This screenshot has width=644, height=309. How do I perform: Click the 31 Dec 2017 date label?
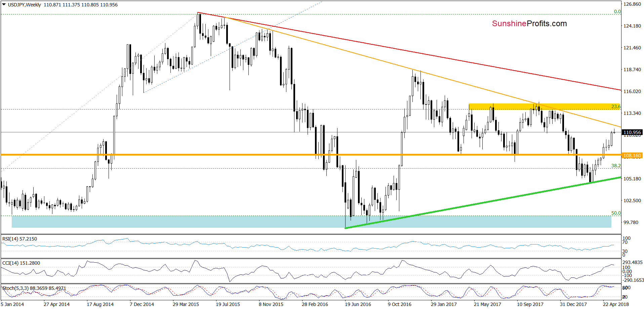[573, 304]
